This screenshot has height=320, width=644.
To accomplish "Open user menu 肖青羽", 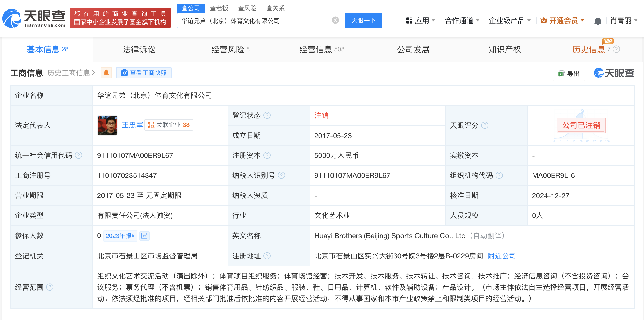I will coord(624,21).
